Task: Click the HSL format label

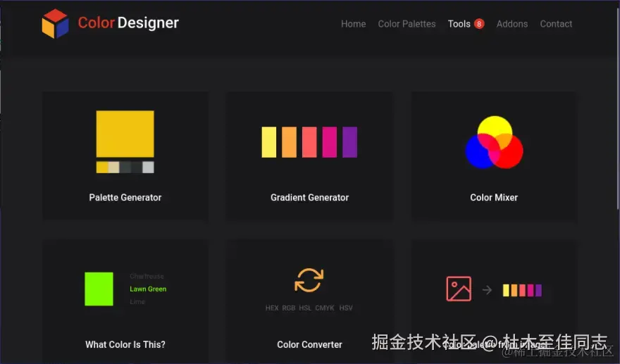Action: pyautogui.click(x=305, y=308)
